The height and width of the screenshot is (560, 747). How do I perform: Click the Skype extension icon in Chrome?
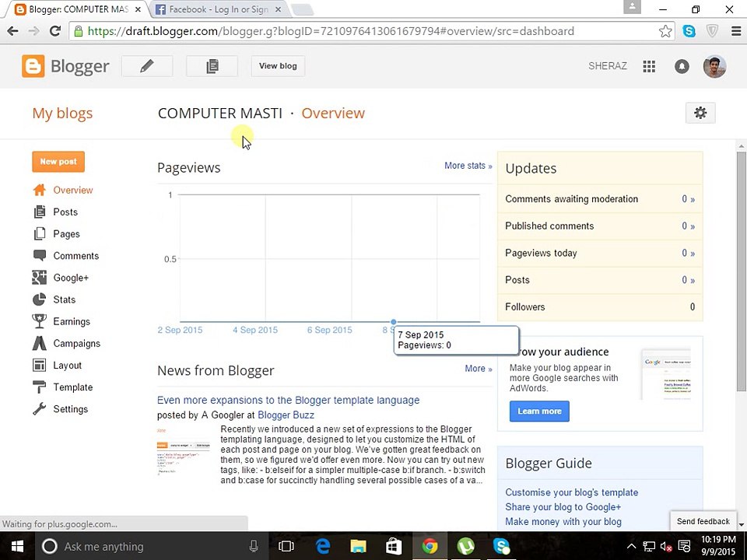tap(689, 31)
